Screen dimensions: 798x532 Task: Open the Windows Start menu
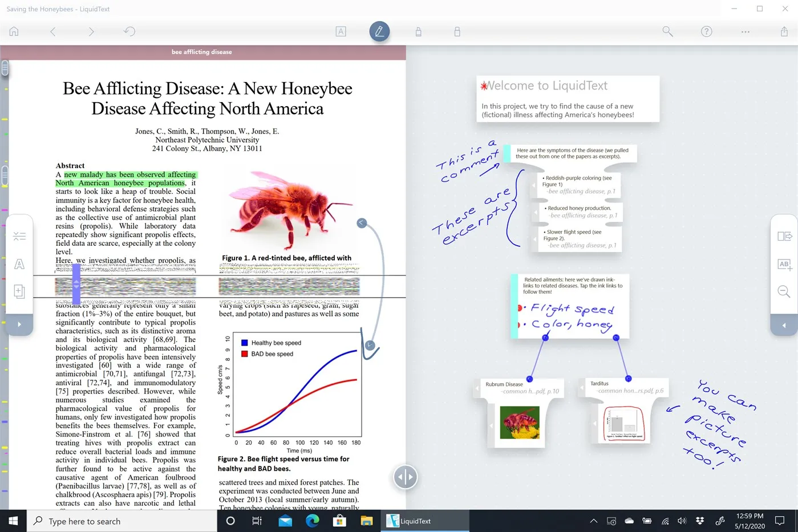point(13,521)
